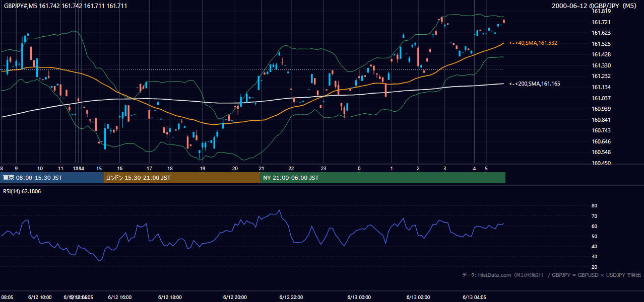Click the 6/12 10:00 time label
644x302 pixels.
[x=40, y=297]
